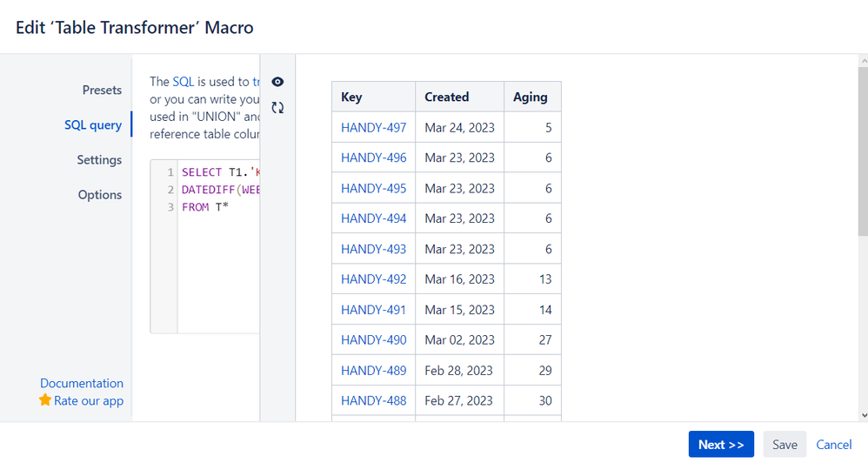This screenshot has height=463, width=868.
Task: Open the Presets tab
Action: pyautogui.click(x=102, y=90)
